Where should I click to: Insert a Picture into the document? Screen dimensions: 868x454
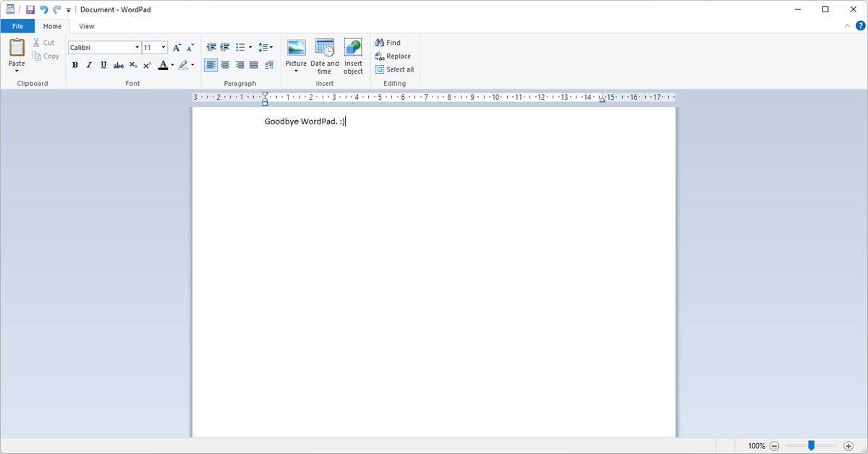(x=296, y=52)
